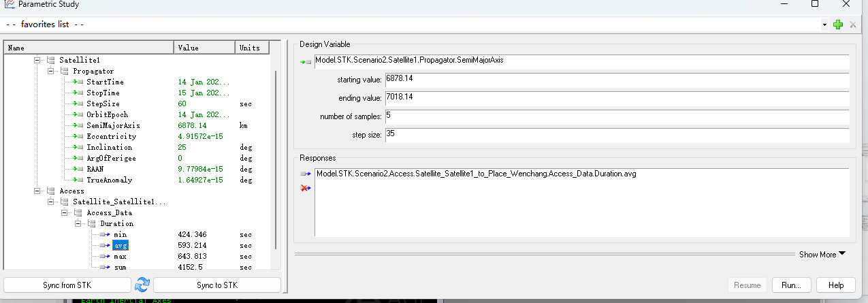Click the favorites list text field
This screenshot has height=303, width=868.
click(x=411, y=25)
